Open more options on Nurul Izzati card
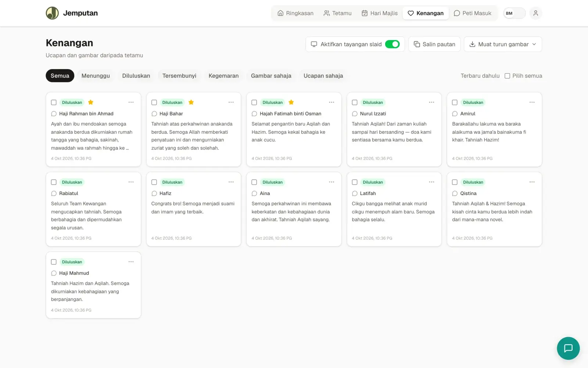 pyautogui.click(x=432, y=102)
